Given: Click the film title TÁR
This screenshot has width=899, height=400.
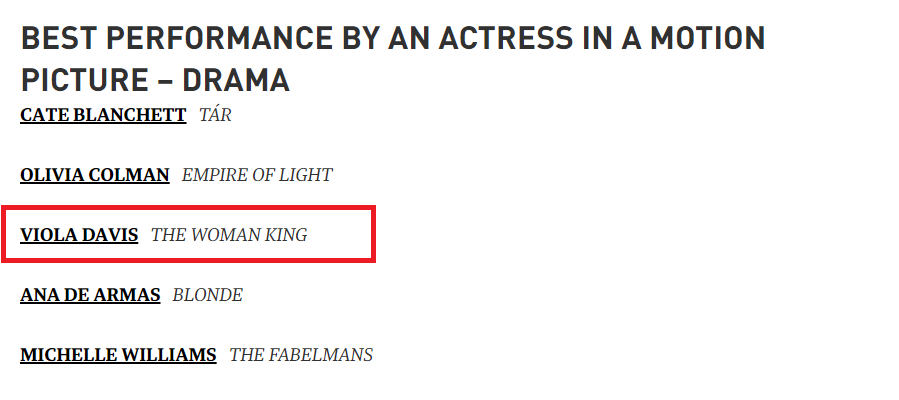Looking at the screenshot, I should (x=216, y=115).
